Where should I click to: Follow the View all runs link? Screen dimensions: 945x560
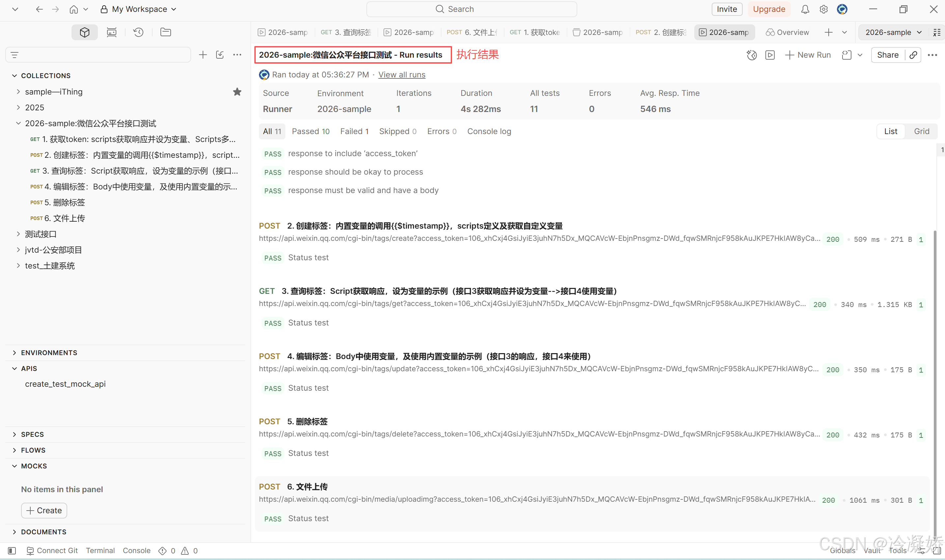tap(402, 75)
